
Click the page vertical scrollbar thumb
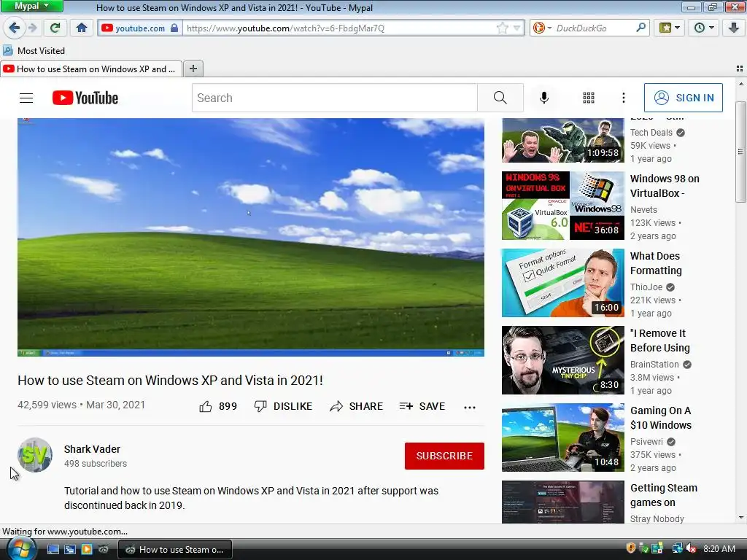pos(740,152)
